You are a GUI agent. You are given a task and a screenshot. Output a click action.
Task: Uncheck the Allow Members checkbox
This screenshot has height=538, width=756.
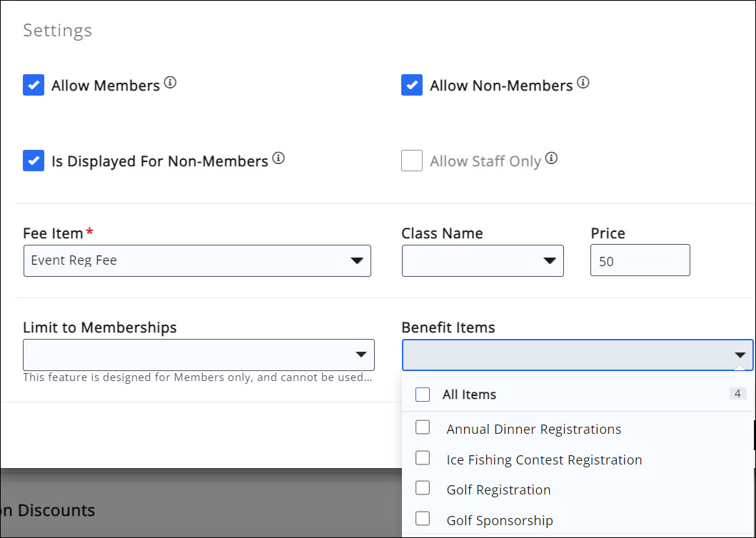pos(34,86)
